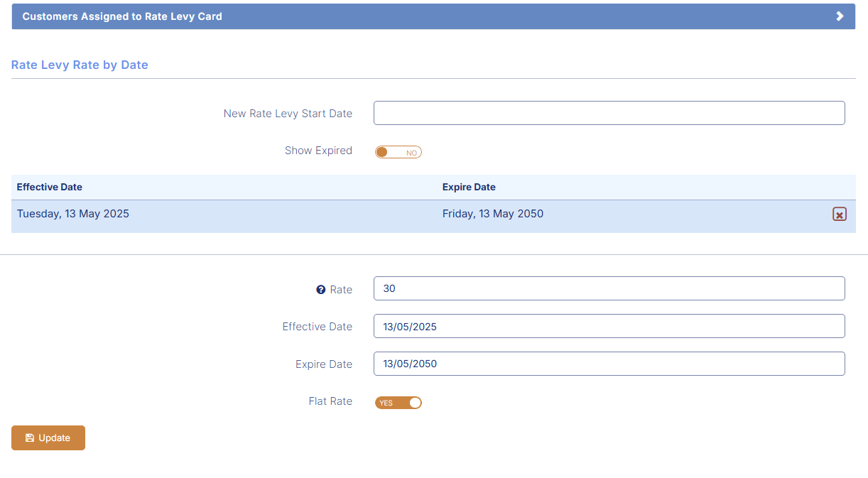Click the New Rate Levy Start Date label
This screenshot has width=868, height=478.
[x=288, y=114]
